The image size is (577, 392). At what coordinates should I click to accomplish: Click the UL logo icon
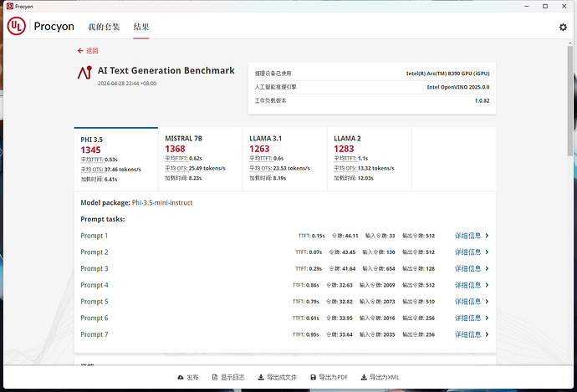pos(16,26)
